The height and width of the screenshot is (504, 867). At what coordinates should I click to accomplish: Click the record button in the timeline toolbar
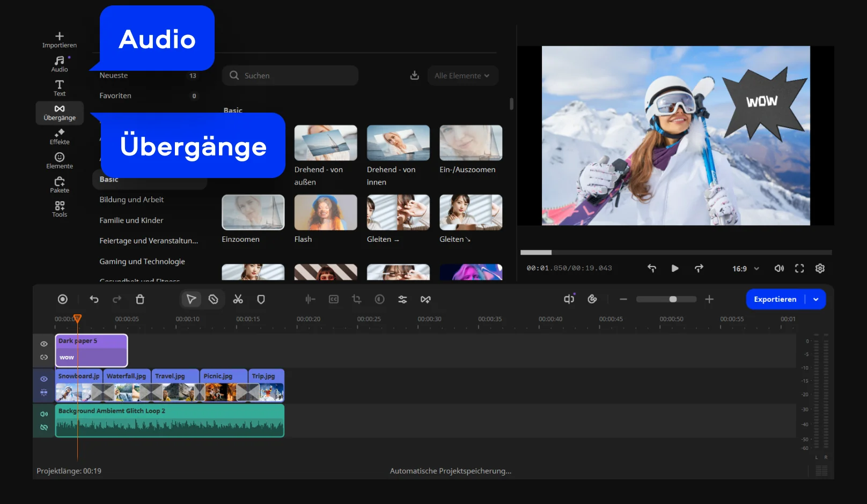[x=63, y=299]
